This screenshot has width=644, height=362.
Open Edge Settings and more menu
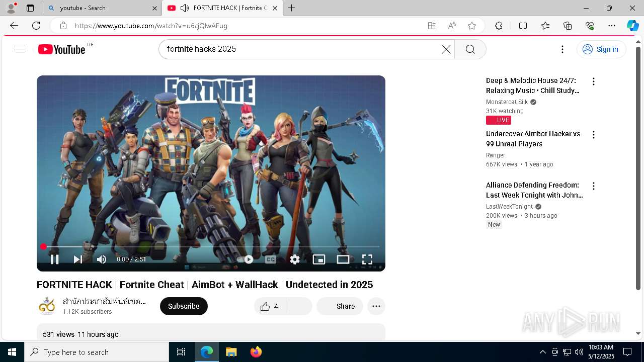tap(612, 26)
